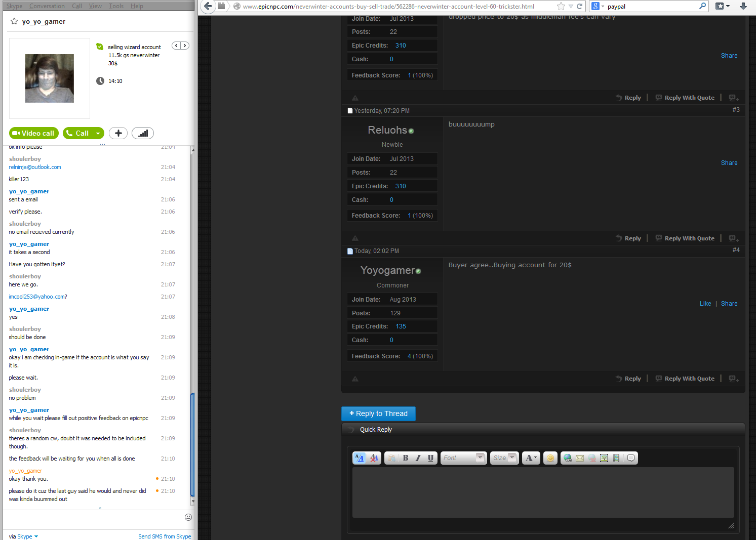Viewport: 756px width, 540px height.
Task: Click the green Call button
Action: coord(77,133)
